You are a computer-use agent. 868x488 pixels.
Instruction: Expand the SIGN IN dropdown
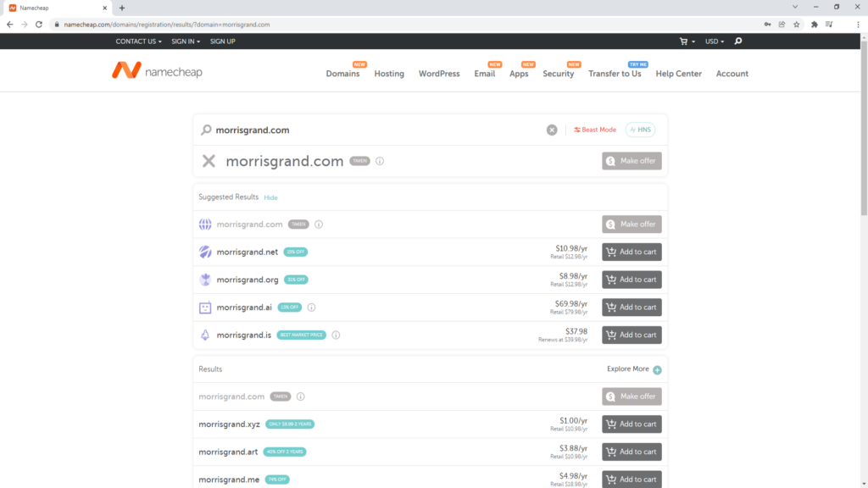(x=186, y=42)
